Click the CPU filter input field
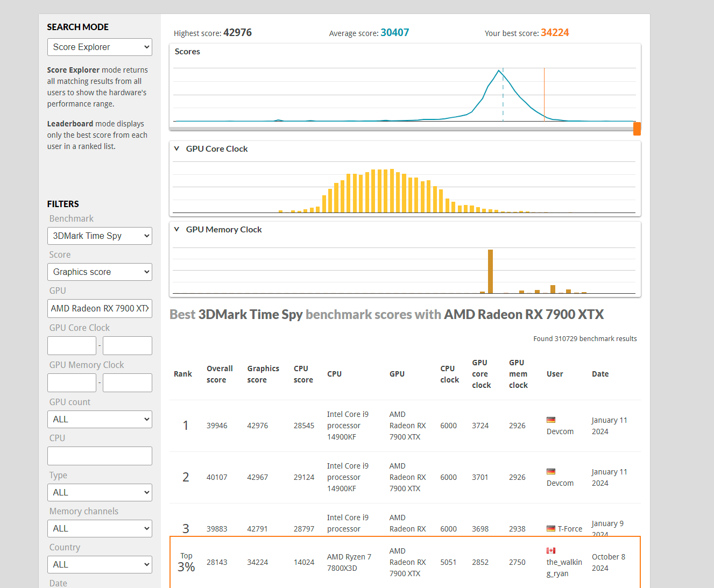Viewport: 714px width, 588px height. pos(100,456)
